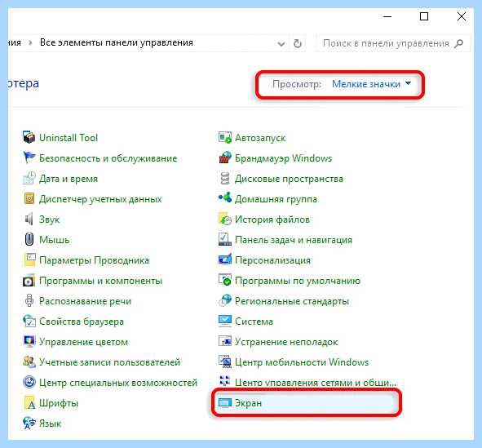Click the Дисковые пространства icon
Image resolution: width=482 pixels, height=448 pixels.
pos(225,179)
